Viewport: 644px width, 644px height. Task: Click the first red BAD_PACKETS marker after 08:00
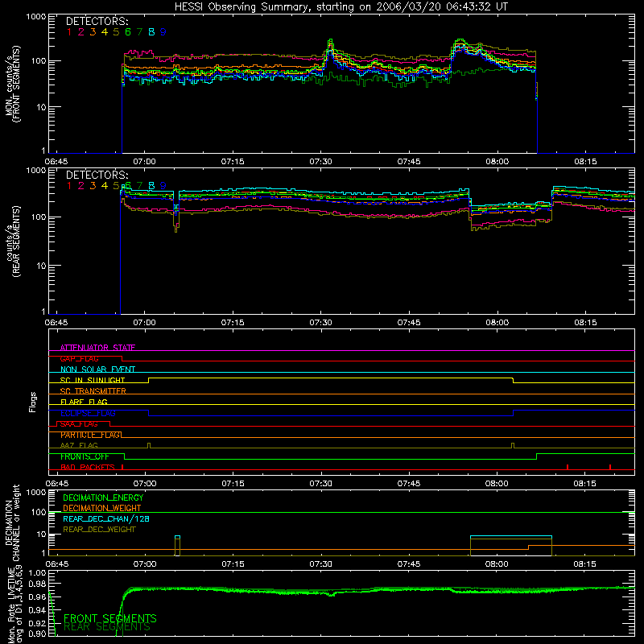568,467
